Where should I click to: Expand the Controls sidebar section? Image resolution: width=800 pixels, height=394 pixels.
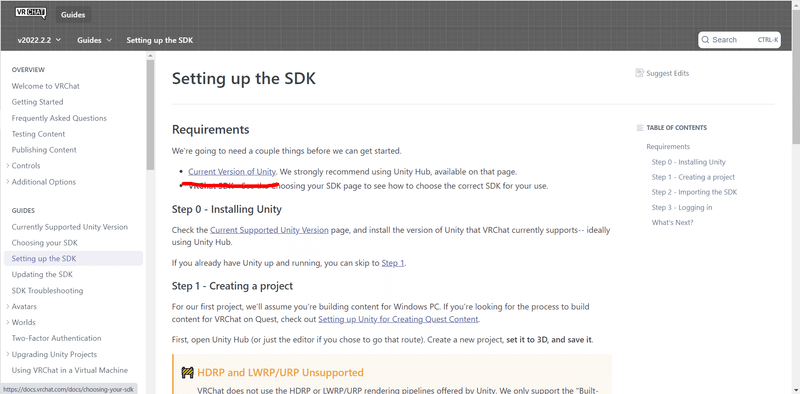tap(8, 166)
